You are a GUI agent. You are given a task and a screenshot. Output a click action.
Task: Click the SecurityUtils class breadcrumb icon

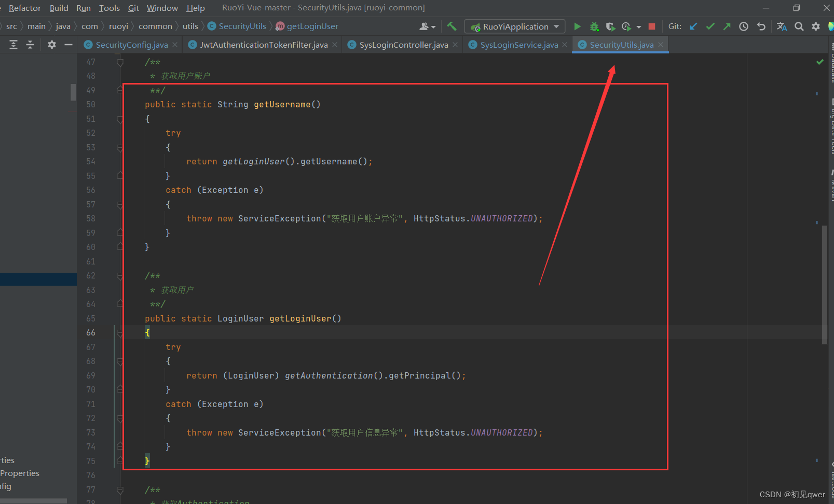(212, 26)
